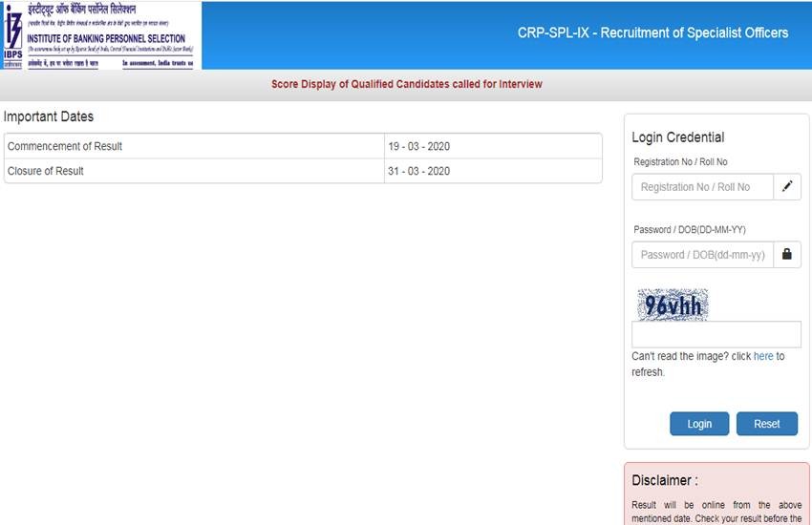Select the captcha text entry box
This screenshot has height=525, width=812.
point(716,334)
